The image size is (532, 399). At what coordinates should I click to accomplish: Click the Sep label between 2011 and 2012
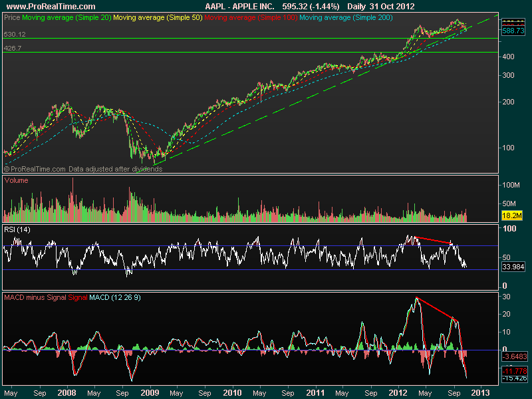[x=371, y=393]
